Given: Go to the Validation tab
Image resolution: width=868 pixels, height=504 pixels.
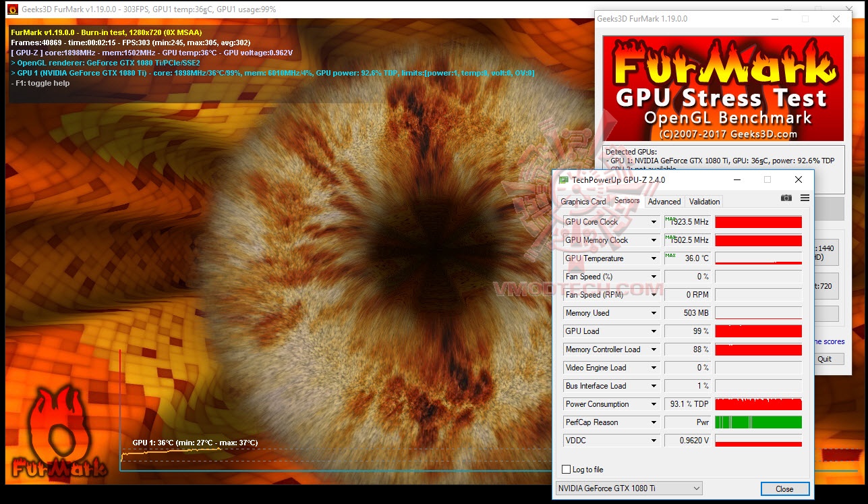Looking at the screenshot, I should click(x=704, y=202).
